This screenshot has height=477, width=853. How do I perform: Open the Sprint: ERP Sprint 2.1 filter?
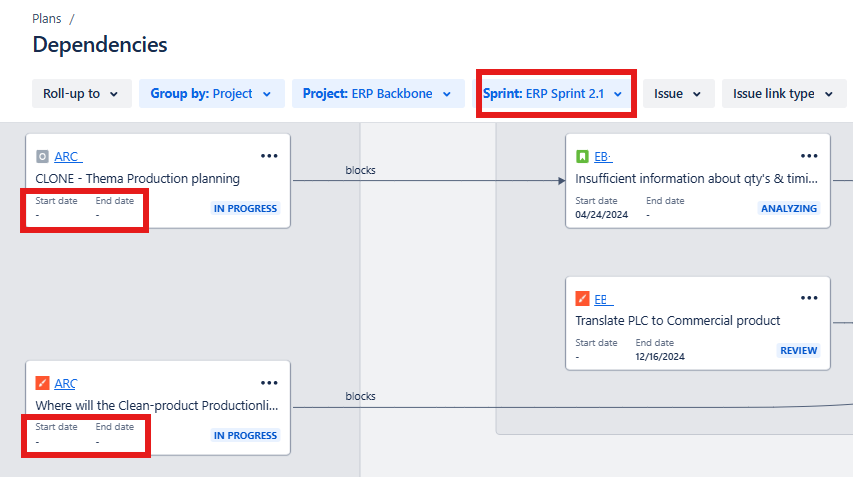[x=553, y=94]
